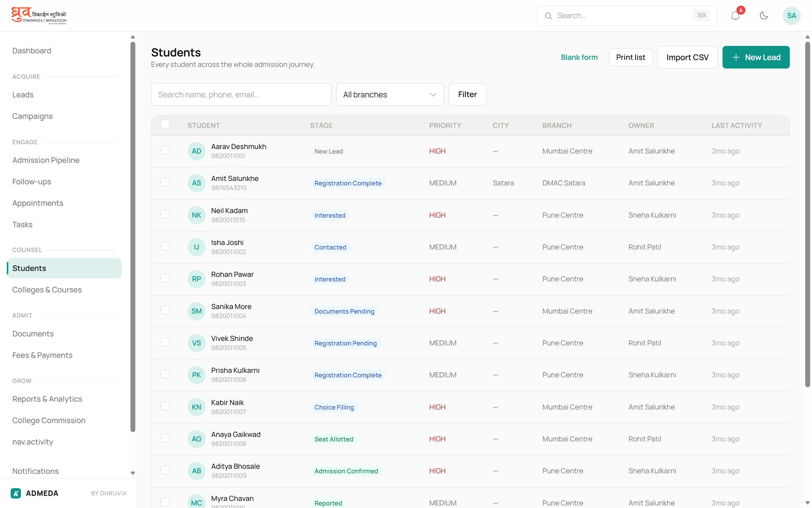Click the Documents Pending stage badge
This screenshot has width=812, height=508.
point(344,311)
